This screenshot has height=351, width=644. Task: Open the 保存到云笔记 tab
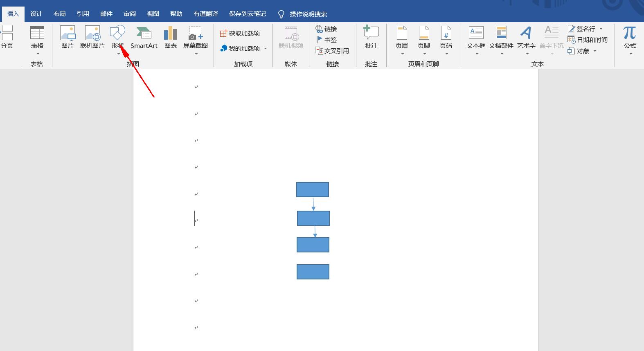pos(248,14)
